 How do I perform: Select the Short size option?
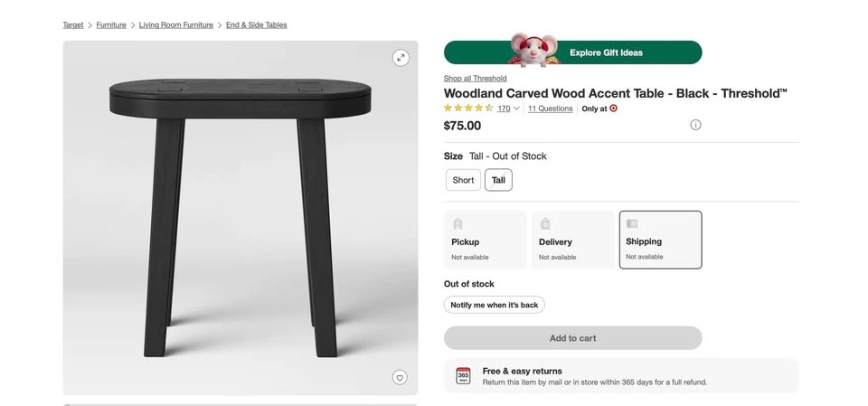463,180
